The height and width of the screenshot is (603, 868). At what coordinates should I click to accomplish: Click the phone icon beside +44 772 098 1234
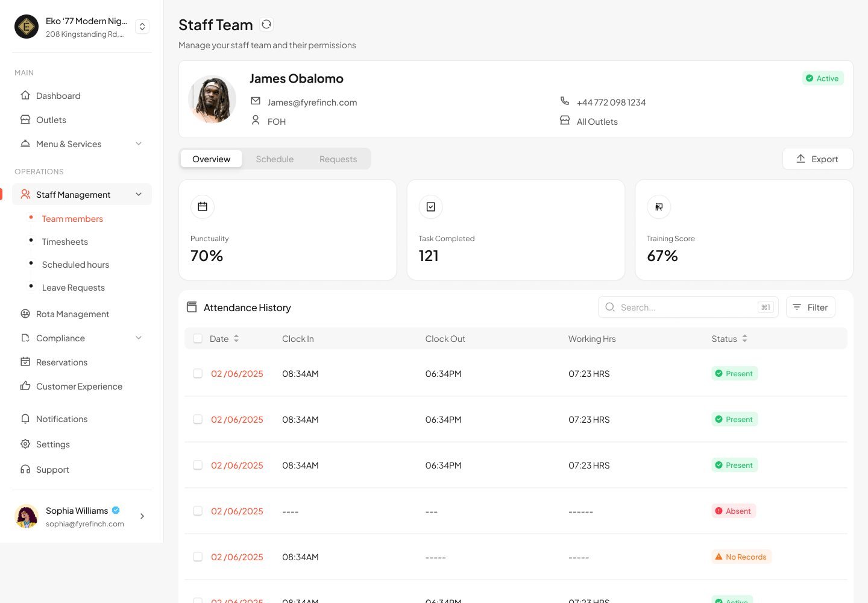point(565,101)
